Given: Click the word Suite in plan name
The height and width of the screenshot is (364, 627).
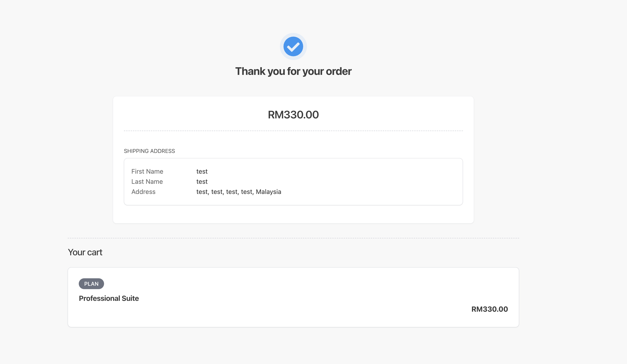Looking at the screenshot, I should tap(130, 298).
